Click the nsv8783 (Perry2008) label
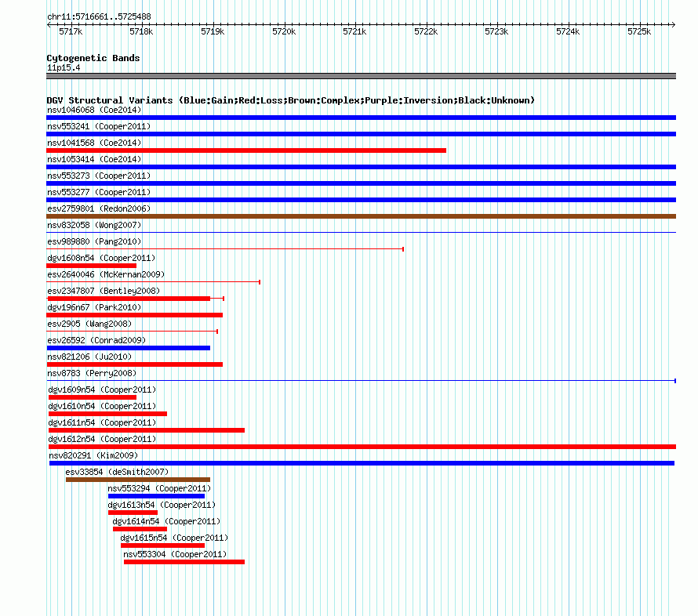Viewport: 698px width, 616px height. click(92, 373)
